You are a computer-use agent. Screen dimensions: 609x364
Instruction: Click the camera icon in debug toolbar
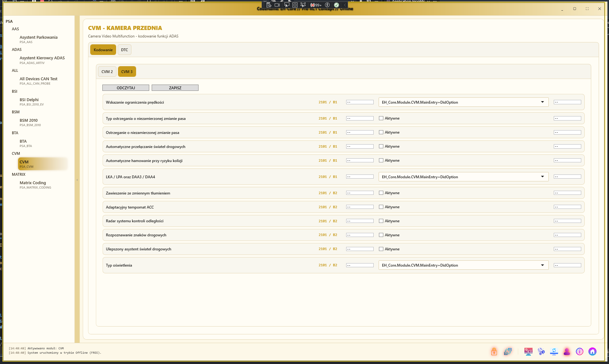click(x=277, y=5)
